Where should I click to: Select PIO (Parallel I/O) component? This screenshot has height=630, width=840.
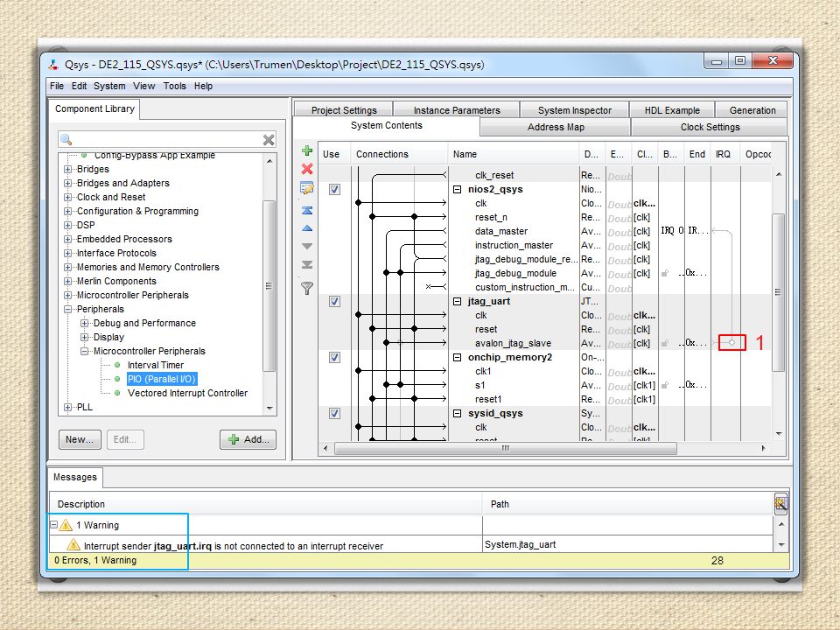click(x=162, y=379)
